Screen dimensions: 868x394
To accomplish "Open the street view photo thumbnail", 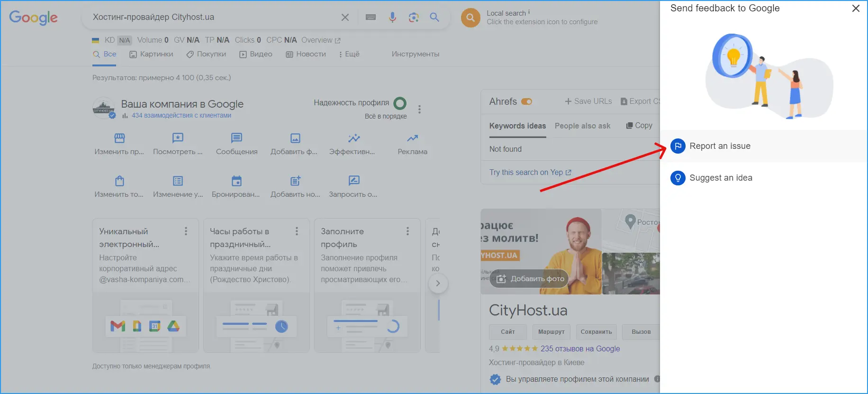I will [631, 274].
